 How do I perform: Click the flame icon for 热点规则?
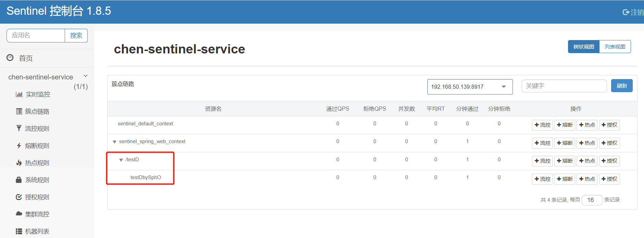tap(19, 163)
